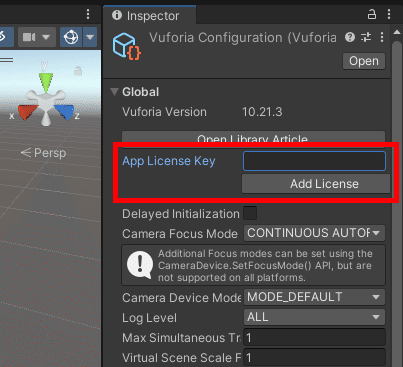Open Camera Focus Mode dropdown
The width and height of the screenshot is (403, 367).
tap(314, 233)
